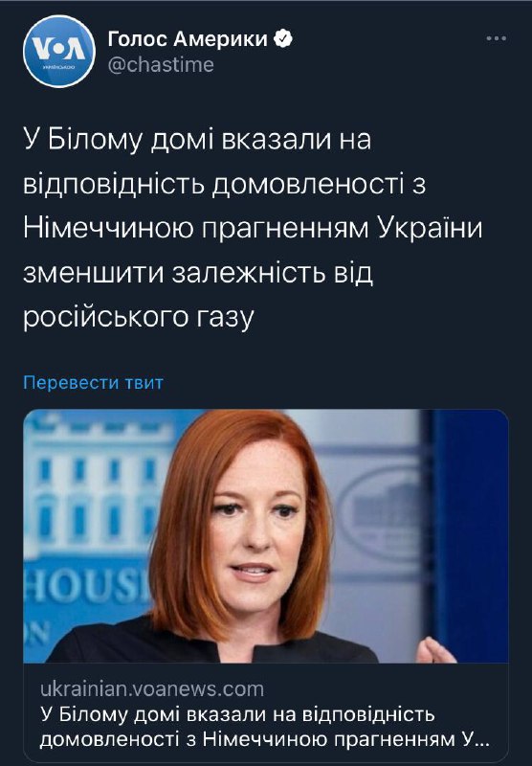The image size is (532, 766).
Task: Open the article card headline text
Action: pyautogui.click(x=265, y=727)
